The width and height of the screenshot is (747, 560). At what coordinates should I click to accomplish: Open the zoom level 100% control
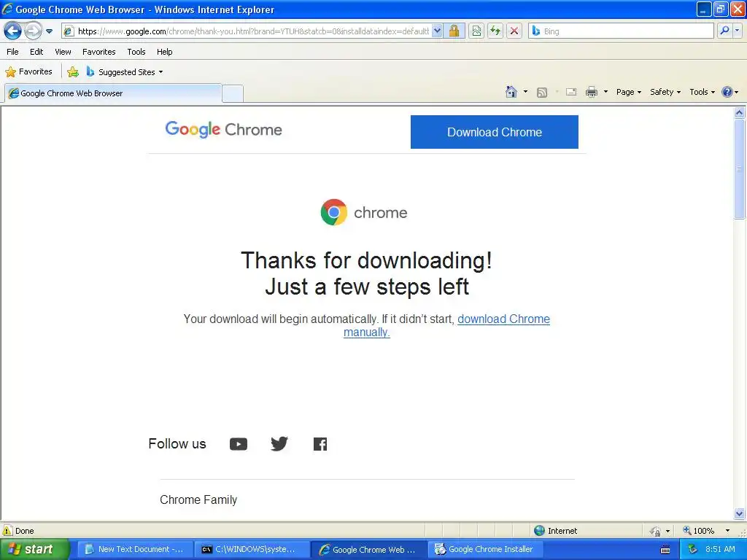(699, 531)
